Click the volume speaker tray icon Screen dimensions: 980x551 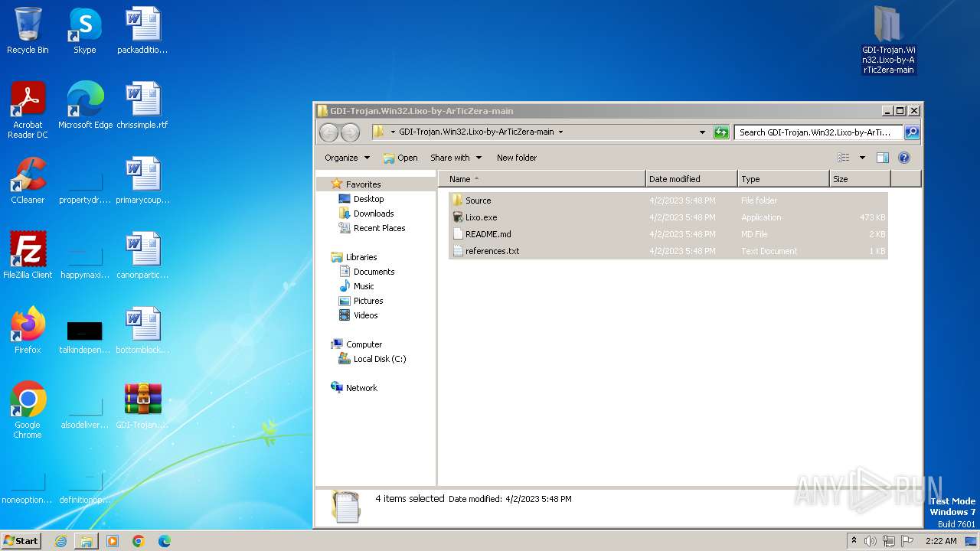(x=871, y=541)
